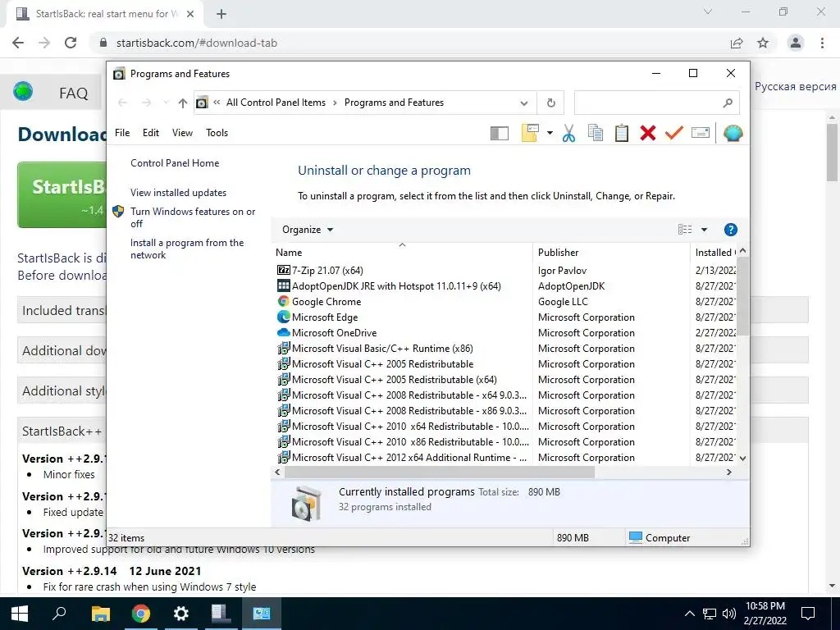The image size is (840, 630).
Task: Click the Google LLC publisher cell
Action: click(563, 302)
